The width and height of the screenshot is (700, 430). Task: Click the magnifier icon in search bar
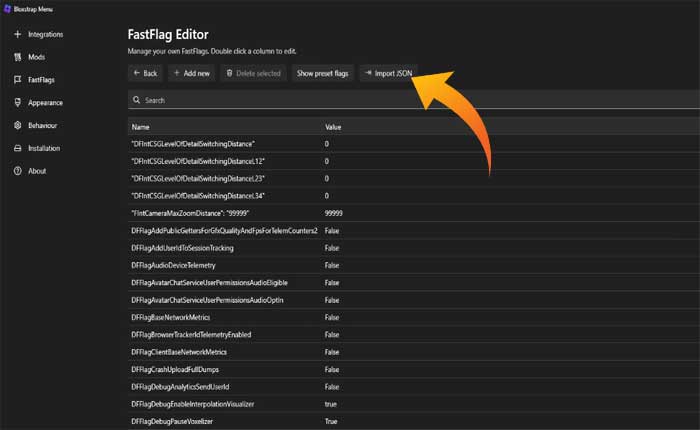136,100
